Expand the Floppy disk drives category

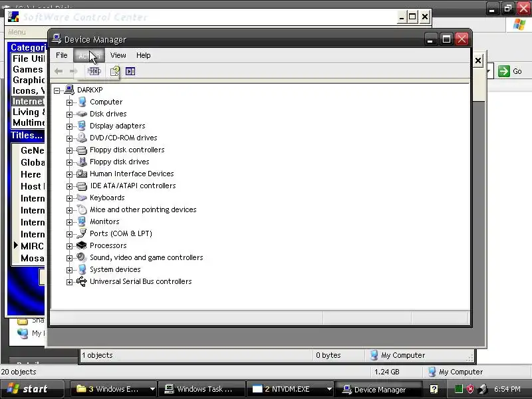[69, 162]
